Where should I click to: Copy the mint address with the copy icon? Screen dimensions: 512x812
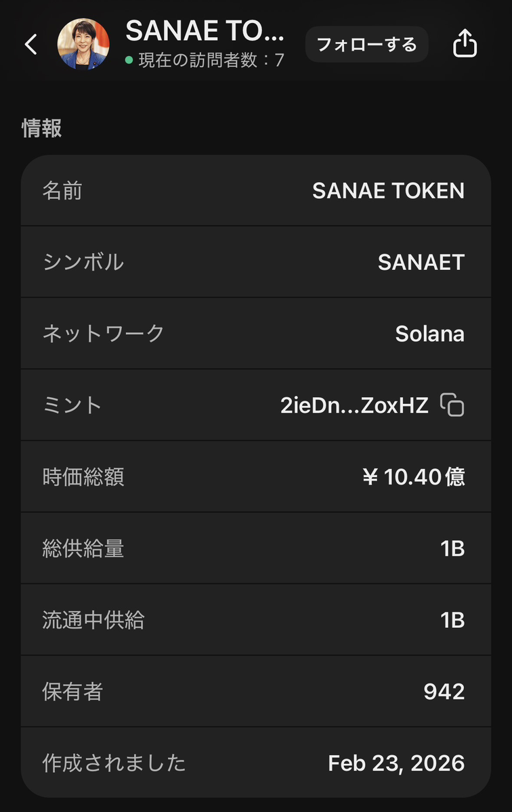pos(452,405)
